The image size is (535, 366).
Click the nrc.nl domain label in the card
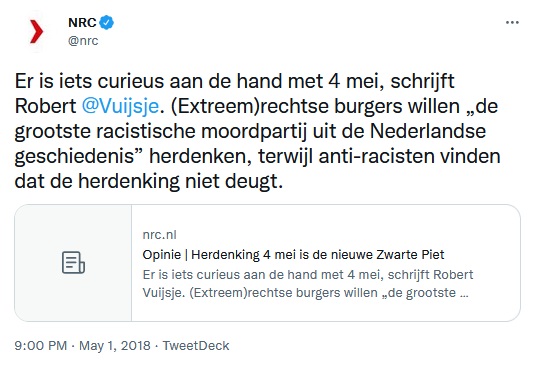tap(159, 235)
